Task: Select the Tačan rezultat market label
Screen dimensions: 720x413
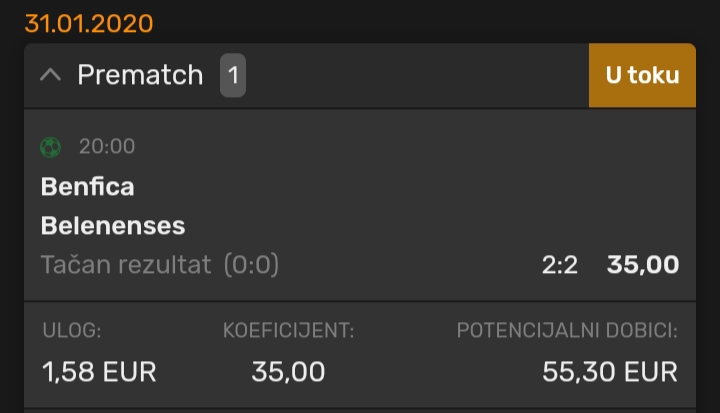Action: point(126,265)
